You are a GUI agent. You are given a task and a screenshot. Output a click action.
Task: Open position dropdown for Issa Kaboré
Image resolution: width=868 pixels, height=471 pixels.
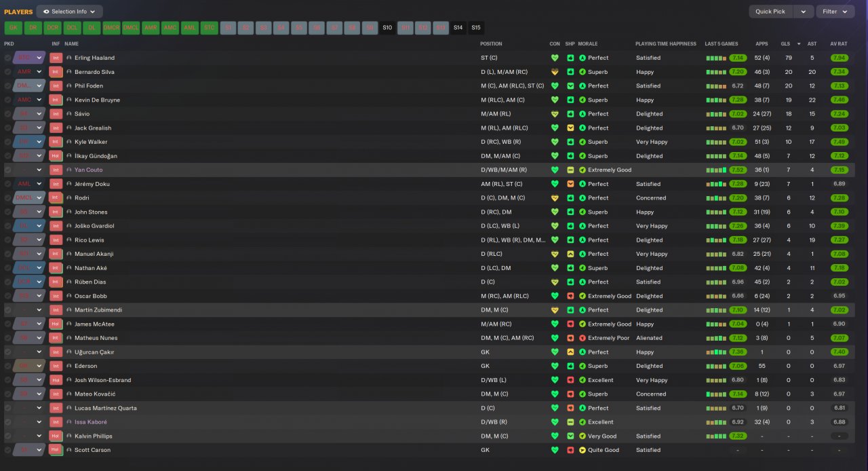(39, 422)
